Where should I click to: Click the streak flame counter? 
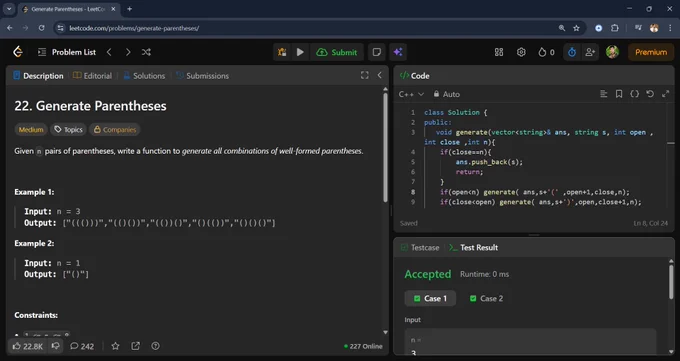pos(546,52)
